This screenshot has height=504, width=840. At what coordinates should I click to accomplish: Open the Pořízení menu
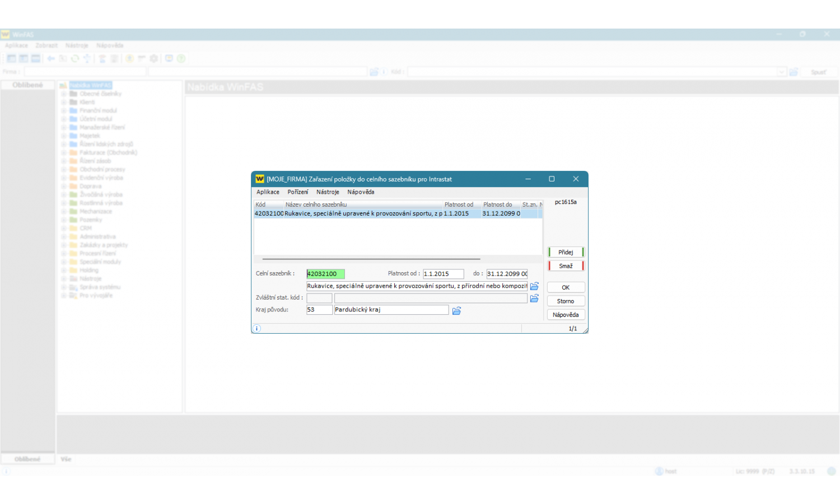pyautogui.click(x=297, y=192)
